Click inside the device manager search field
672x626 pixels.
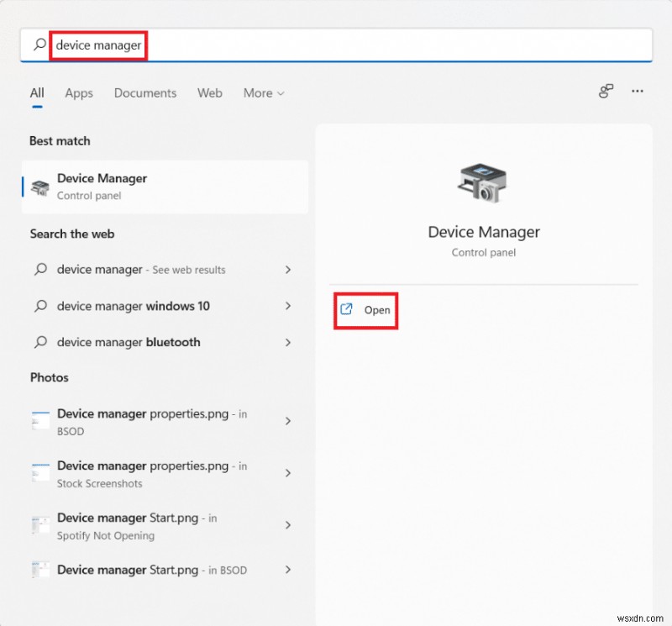[98, 45]
